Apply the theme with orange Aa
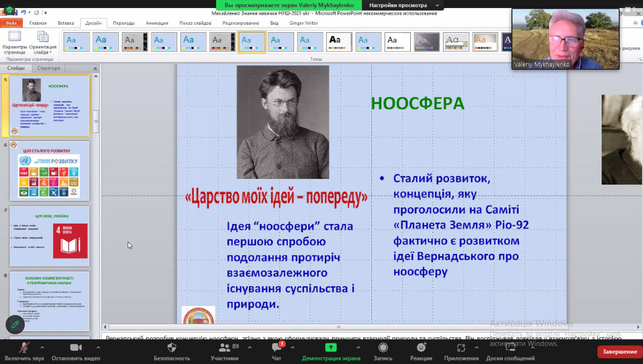Screen dimensions: 643x364 coord(486,42)
